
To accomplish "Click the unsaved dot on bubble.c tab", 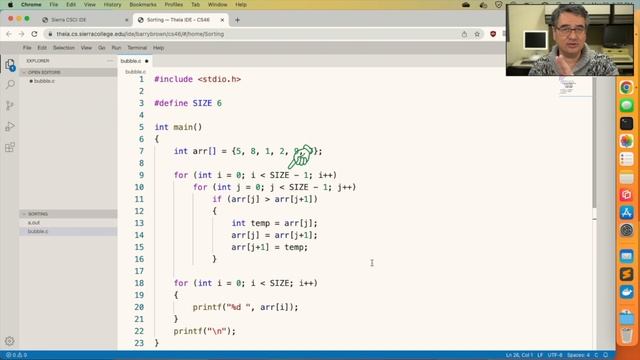I will 147,61.
